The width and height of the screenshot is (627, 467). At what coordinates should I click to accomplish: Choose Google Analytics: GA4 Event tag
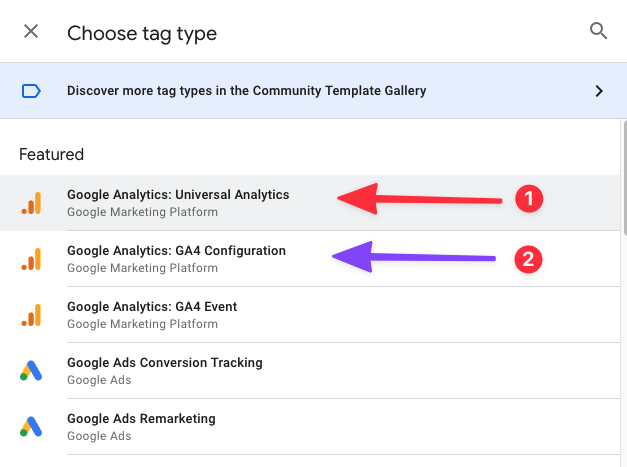(310, 315)
